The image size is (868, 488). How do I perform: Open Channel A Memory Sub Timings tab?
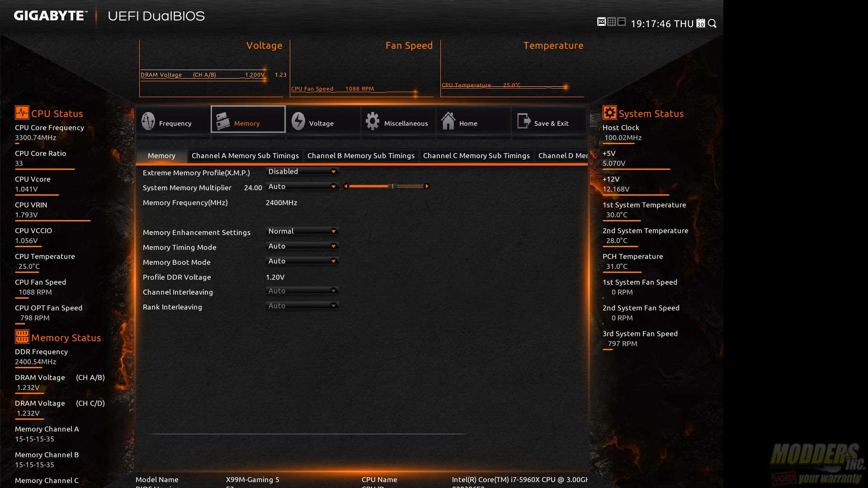tap(245, 155)
